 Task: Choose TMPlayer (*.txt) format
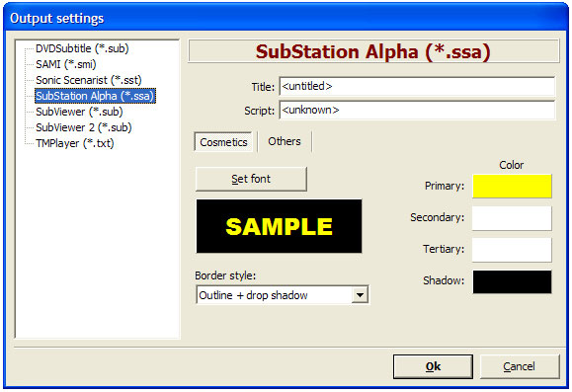click(75, 143)
